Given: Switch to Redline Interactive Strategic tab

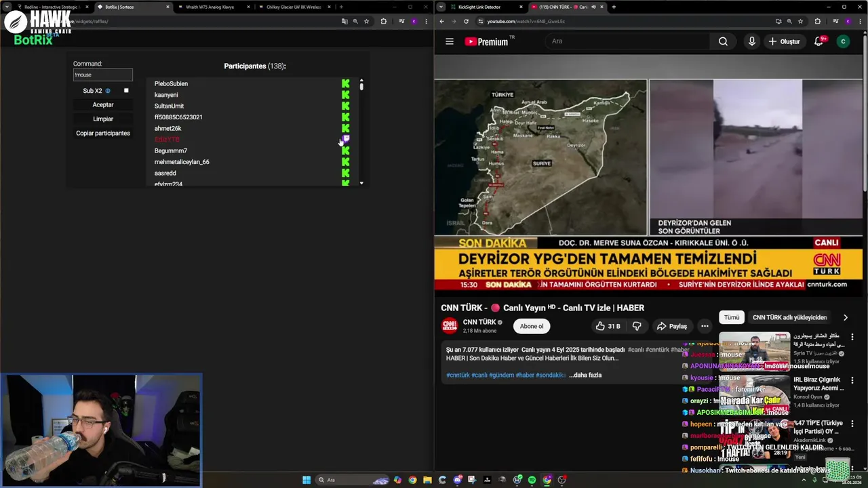Looking at the screenshot, I should pyautogui.click(x=52, y=7).
